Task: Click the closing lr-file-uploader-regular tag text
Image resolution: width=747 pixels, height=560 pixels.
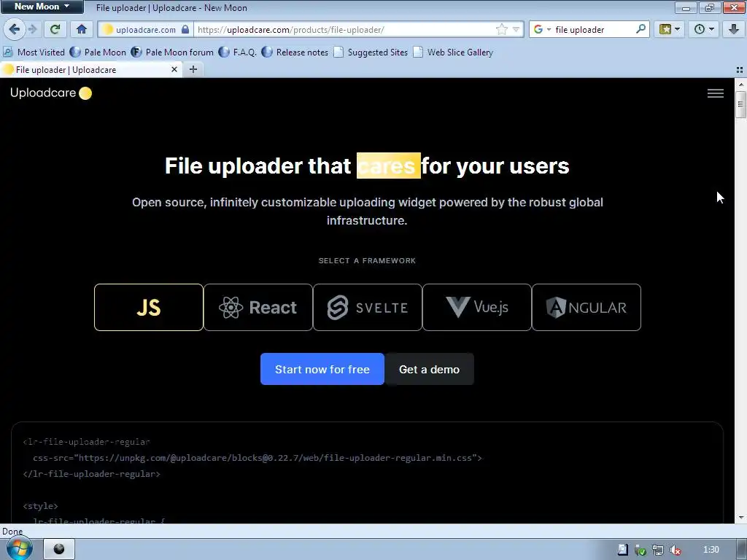Action: coord(91,474)
